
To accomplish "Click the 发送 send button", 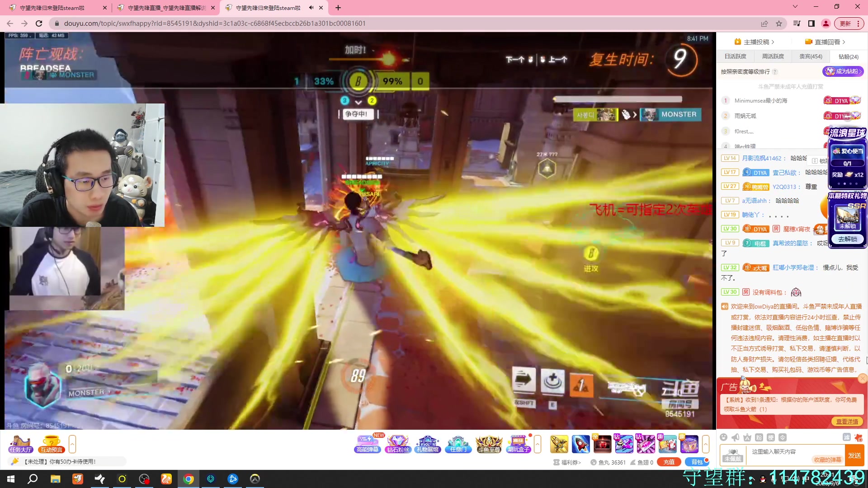I will point(854,455).
